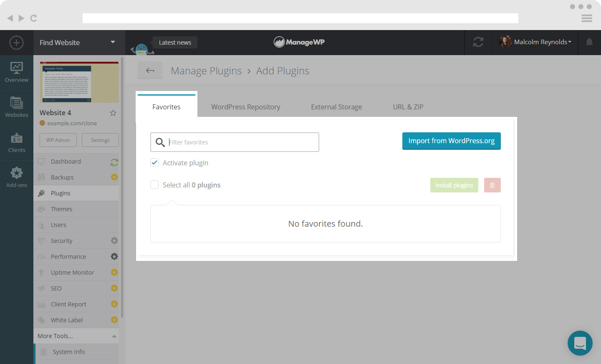The image size is (601, 364).
Task: Open the Overview section
Action: click(x=17, y=72)
